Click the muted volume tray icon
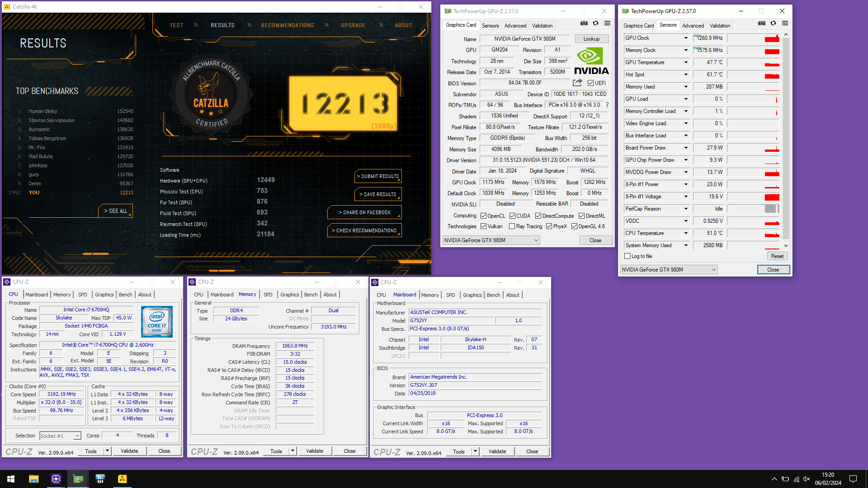 807,479
